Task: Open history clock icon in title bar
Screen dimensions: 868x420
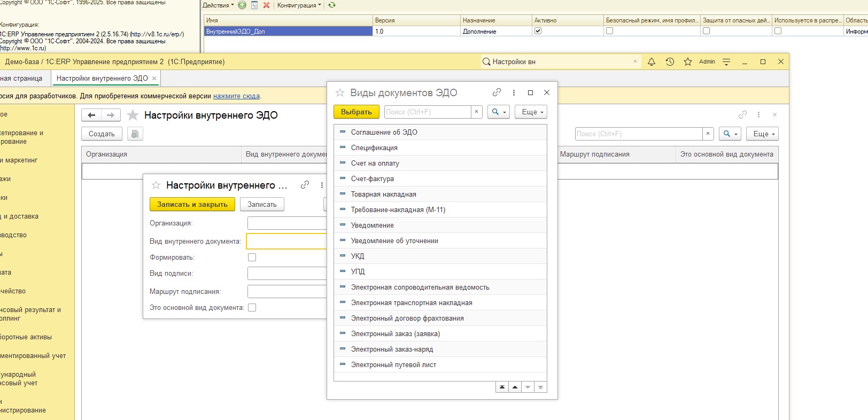Action: click(670, 62)
